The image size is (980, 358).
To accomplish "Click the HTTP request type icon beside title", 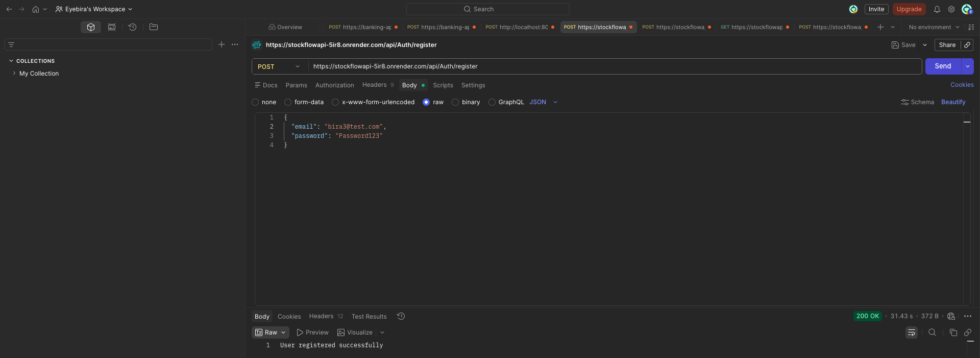I will 257,45.
